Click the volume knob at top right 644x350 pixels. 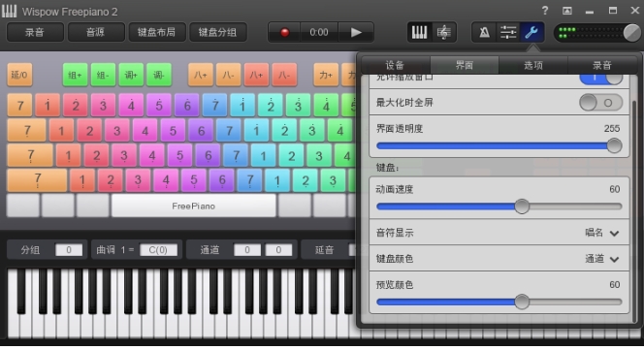click(631, 33)
